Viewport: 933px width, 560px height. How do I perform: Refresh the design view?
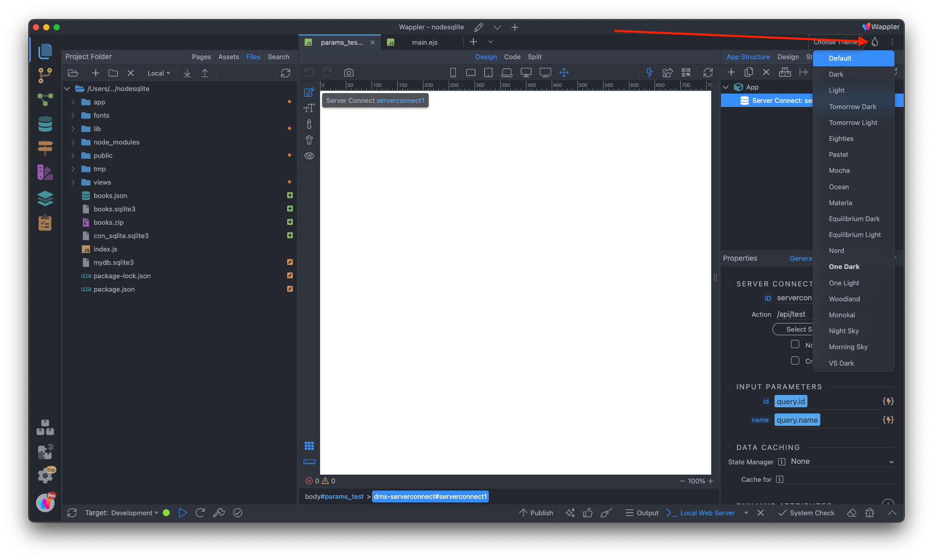[x=708, y=73]
